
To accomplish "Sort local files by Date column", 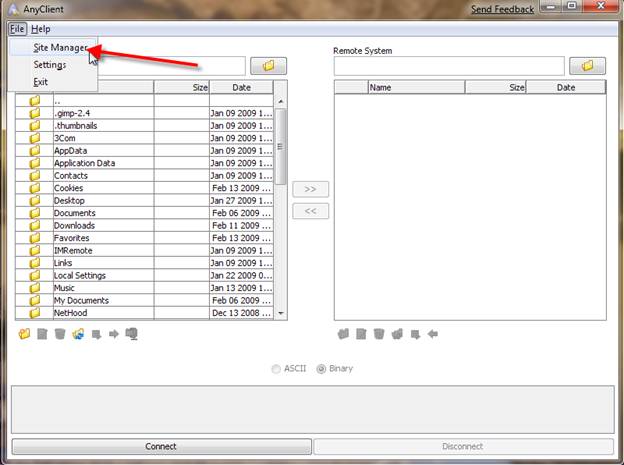I will (x=241, y=87).
